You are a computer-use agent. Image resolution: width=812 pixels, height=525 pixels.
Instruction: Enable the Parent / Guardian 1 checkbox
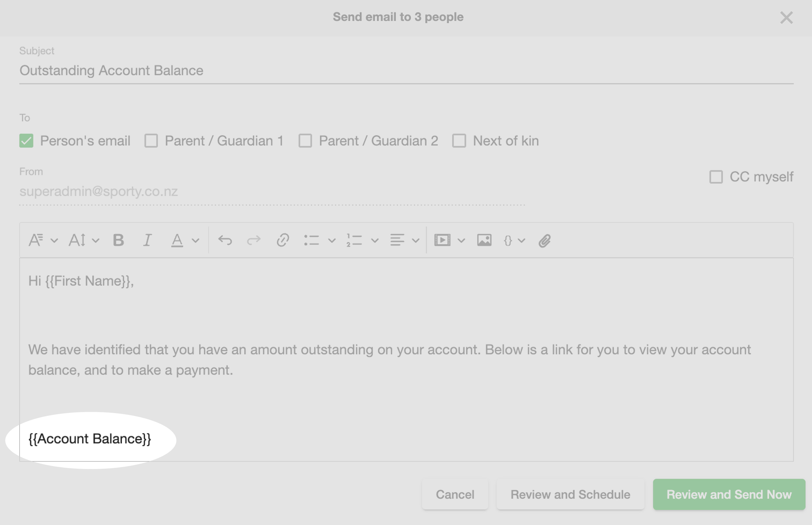(151, 141)
